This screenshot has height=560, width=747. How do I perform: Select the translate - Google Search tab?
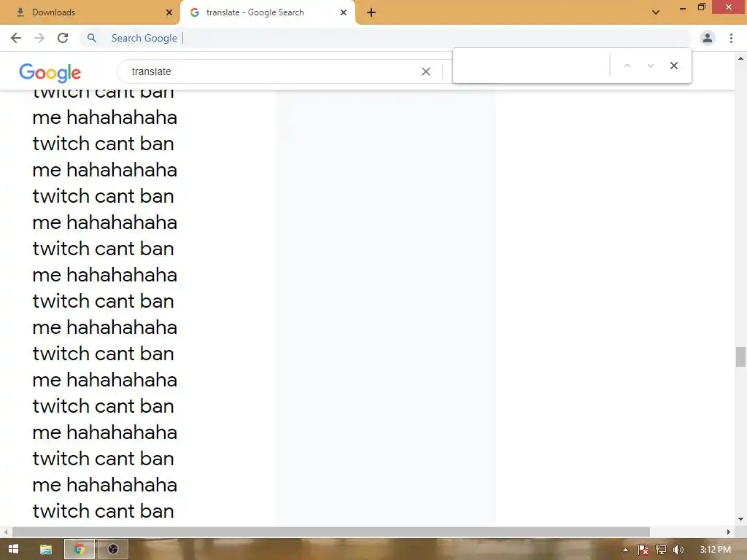268,12
